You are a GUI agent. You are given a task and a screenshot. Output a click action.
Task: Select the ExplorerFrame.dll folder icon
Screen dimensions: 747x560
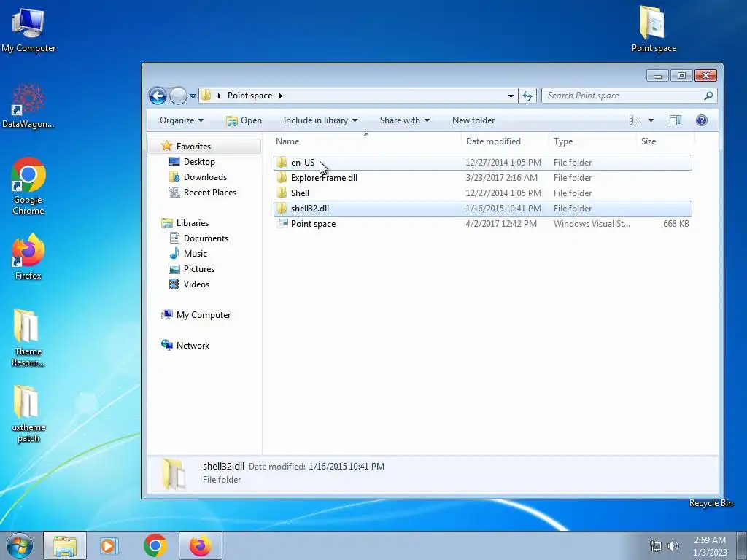click(282, 178)
